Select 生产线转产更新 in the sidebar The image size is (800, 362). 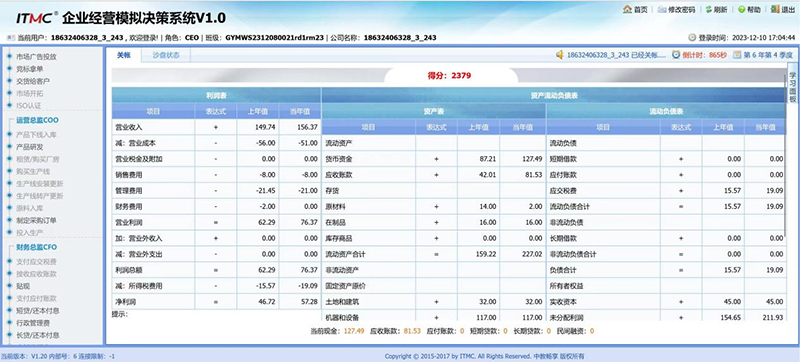pos(39,196)
